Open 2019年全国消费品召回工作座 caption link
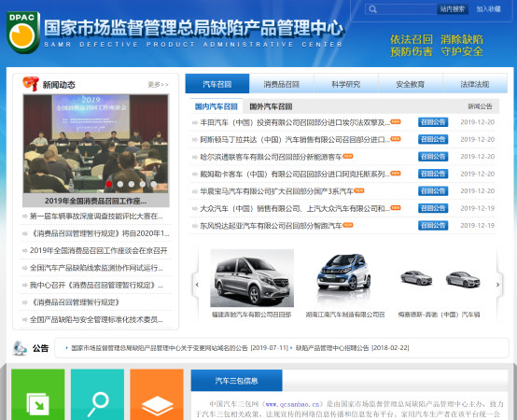 tap(95, 201)
